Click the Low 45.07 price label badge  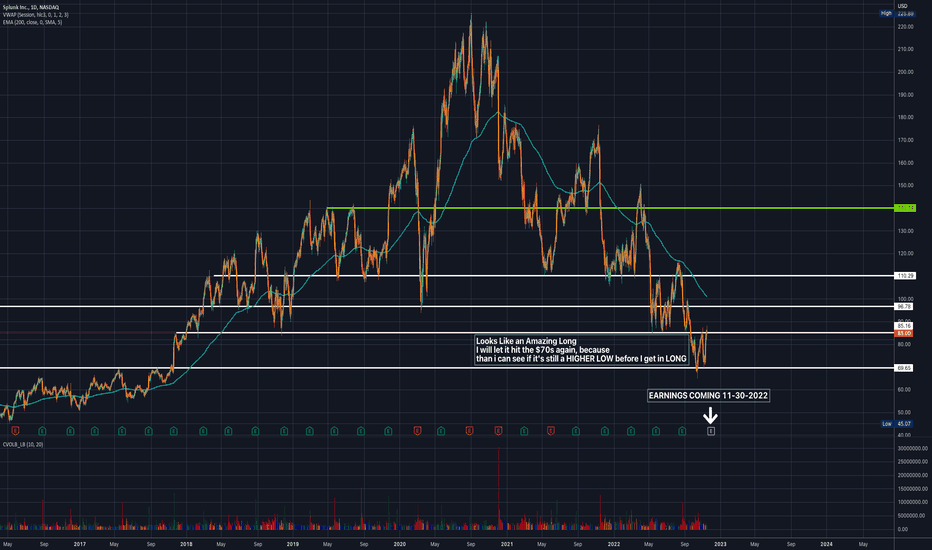click(x=896, y=424)
